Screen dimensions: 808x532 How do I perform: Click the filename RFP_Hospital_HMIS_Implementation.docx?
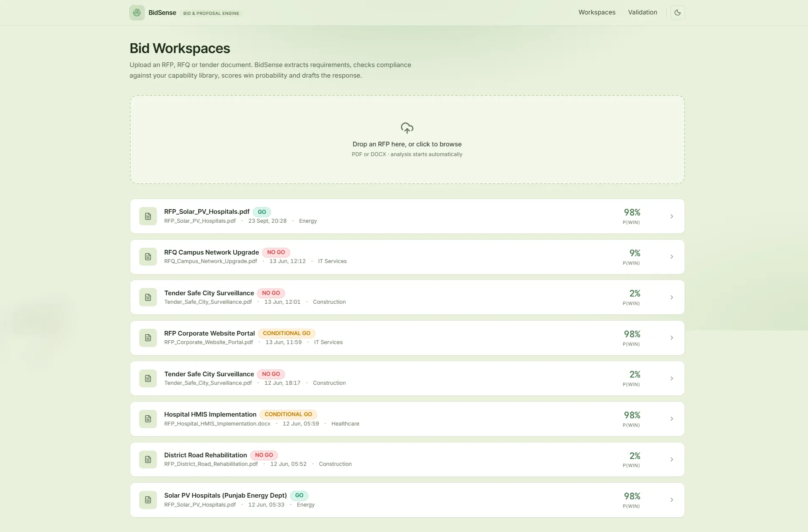pos(217,424)
